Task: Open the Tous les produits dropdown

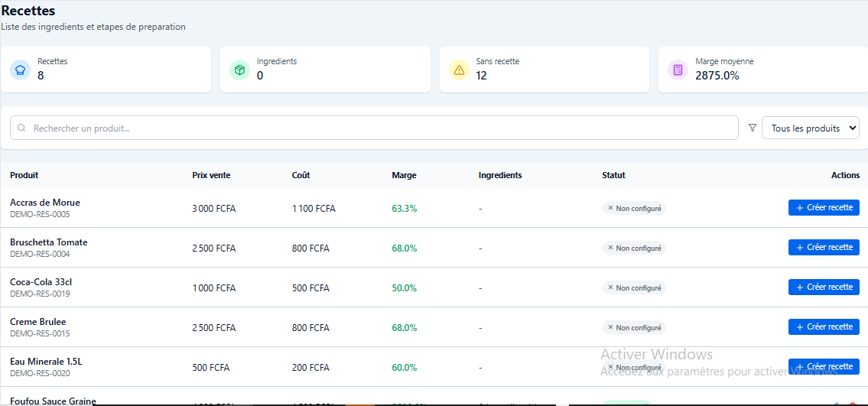Action: [x=811, y=128]
